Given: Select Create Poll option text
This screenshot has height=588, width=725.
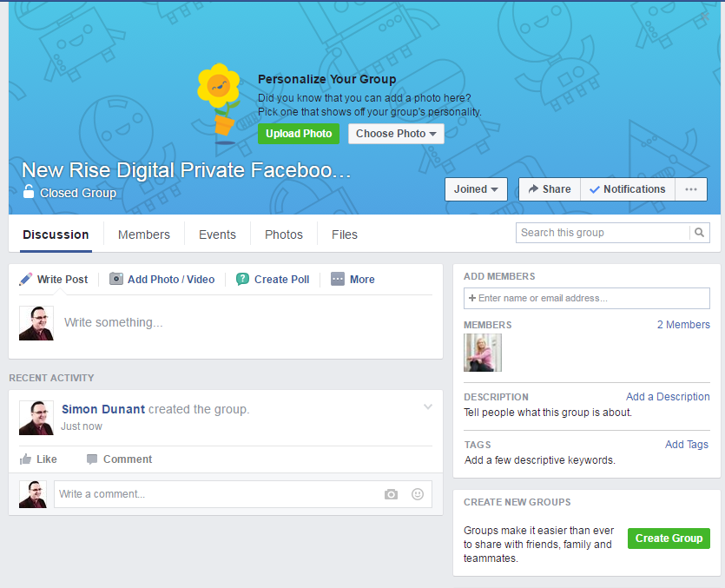Looking at the screenshot, I should click(x=281, y=280).
